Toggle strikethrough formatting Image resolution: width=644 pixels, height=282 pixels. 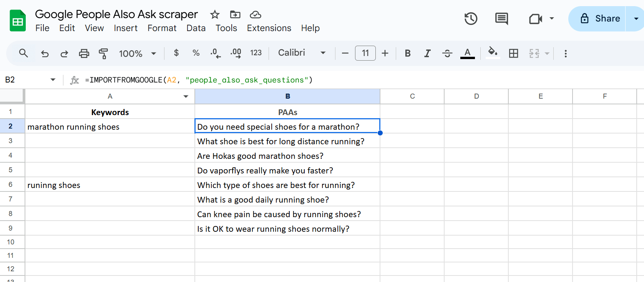click(x=447, y=53)
